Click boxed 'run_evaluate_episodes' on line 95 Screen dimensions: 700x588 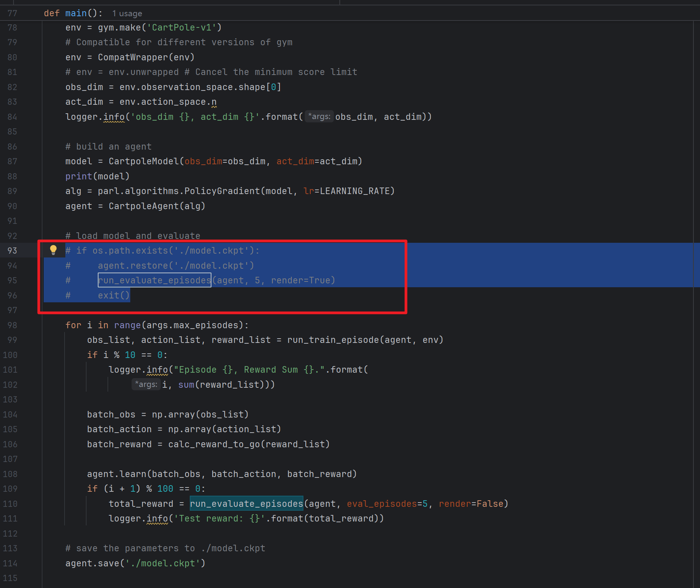tap(155, 280)
